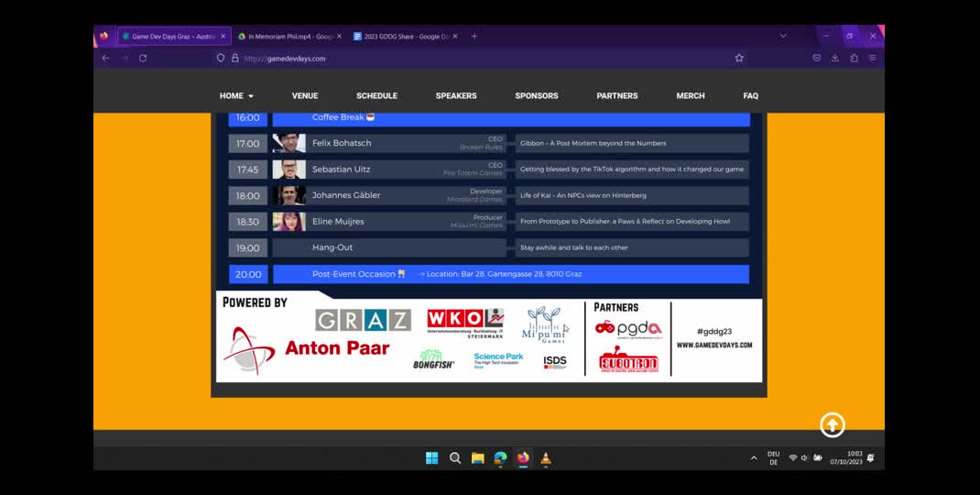This screenshot has height=495, width=980.
Task: Open the notification bell in system tray
Action: coord(871,458)
